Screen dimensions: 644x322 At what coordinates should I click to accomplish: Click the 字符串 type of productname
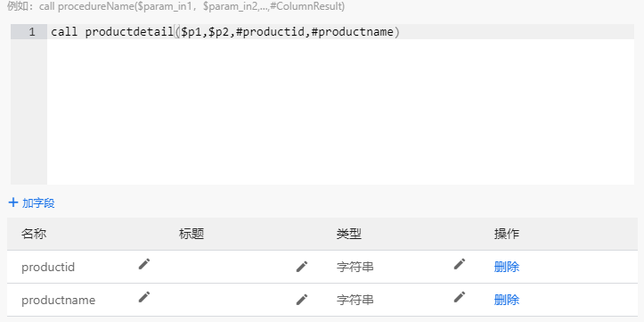coord(355,301)
